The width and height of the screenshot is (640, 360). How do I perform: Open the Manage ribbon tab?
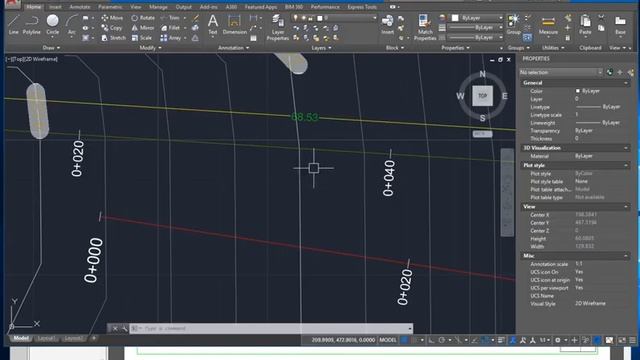(158, 7)
